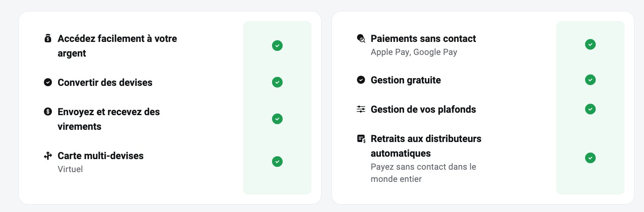Click the green check for Gestion gratuite

pos(590,80)
